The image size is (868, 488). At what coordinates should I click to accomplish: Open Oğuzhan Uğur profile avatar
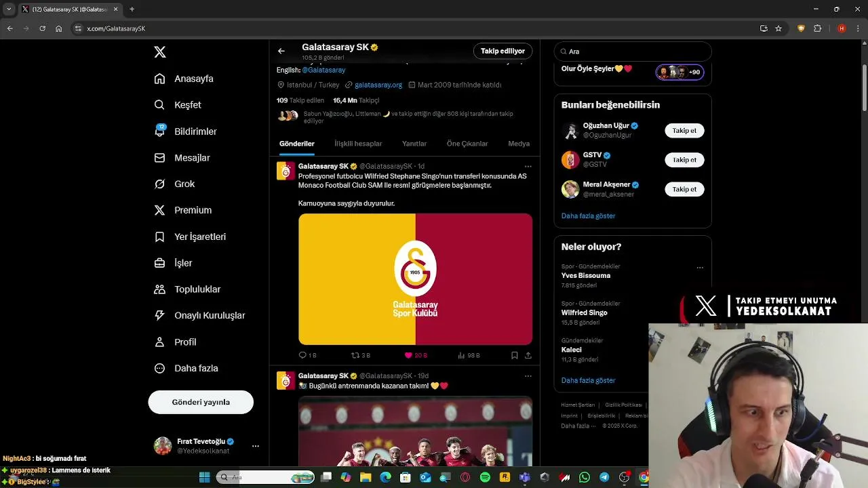click(x=570, y=131)
